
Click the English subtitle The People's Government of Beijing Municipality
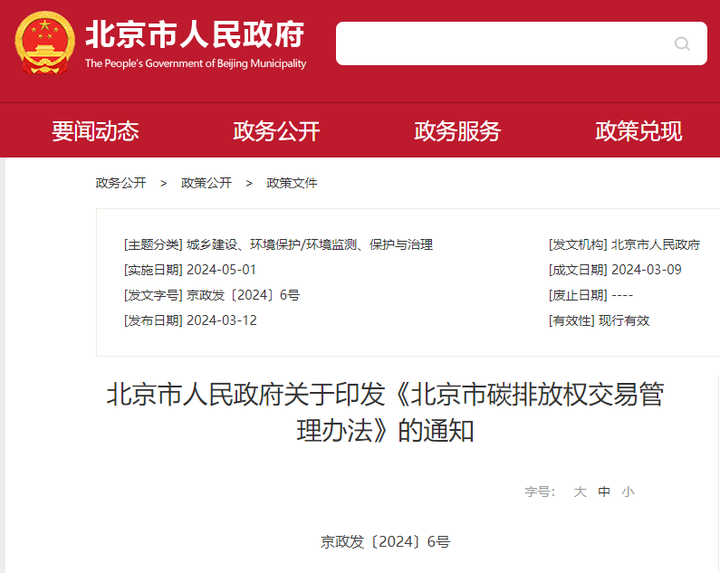pyautogui.click(x=196, y=63)
